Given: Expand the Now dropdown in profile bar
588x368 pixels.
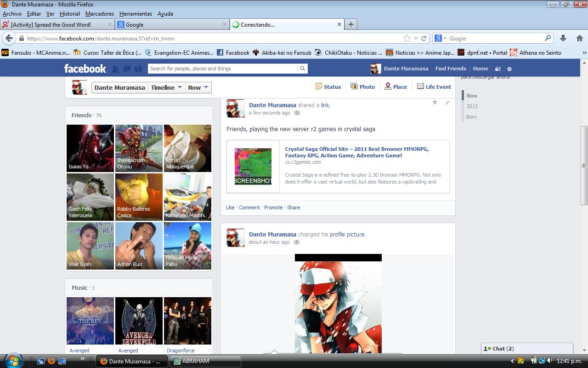Looking at the screenshot, I should coord(198,87).
